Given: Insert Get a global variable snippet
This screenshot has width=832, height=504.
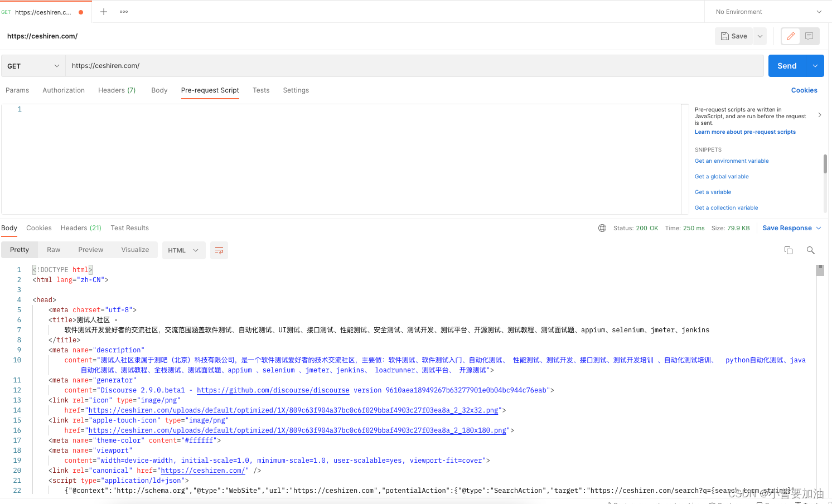Looking at the screenshot, I should (722, 177).
